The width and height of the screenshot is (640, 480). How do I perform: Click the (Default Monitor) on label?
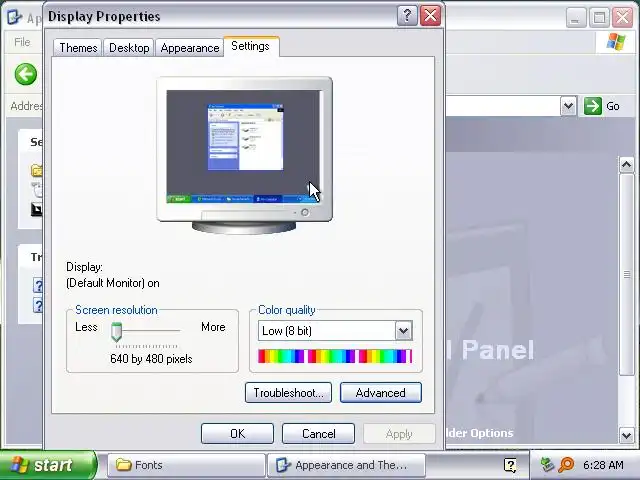click(x=113, y=283)
